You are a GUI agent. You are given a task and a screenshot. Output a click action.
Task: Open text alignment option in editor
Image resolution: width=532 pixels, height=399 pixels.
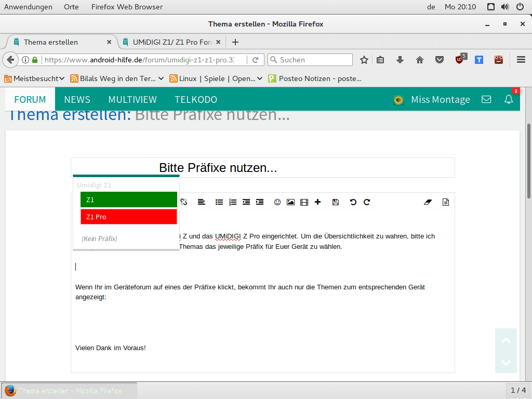click(x=202, y=202)
